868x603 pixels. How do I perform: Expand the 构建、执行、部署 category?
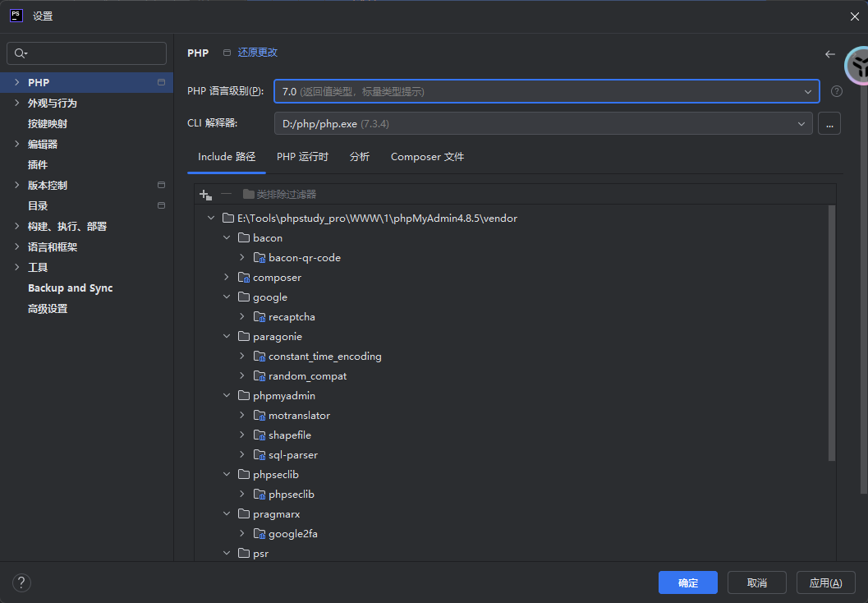tap(16, 226)
